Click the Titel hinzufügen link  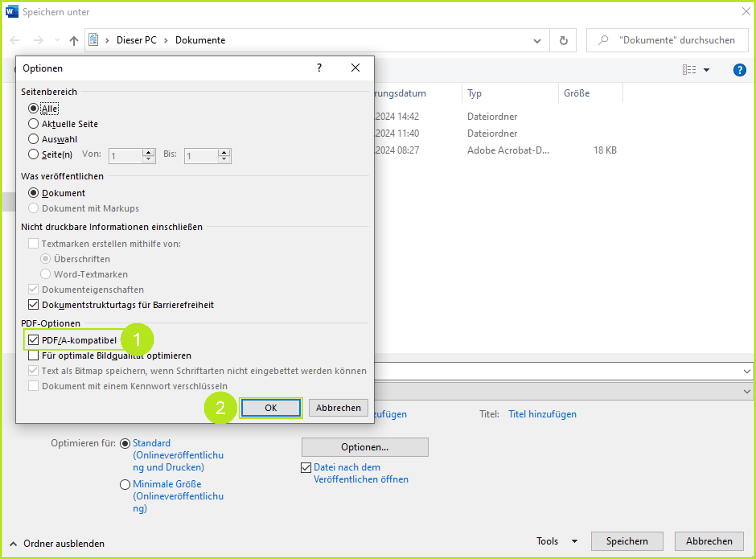click(x=542, y=414)
